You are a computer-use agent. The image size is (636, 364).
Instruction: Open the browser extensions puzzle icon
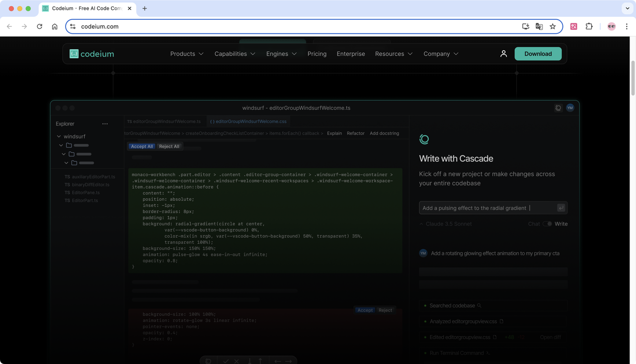tap(589, 26)
